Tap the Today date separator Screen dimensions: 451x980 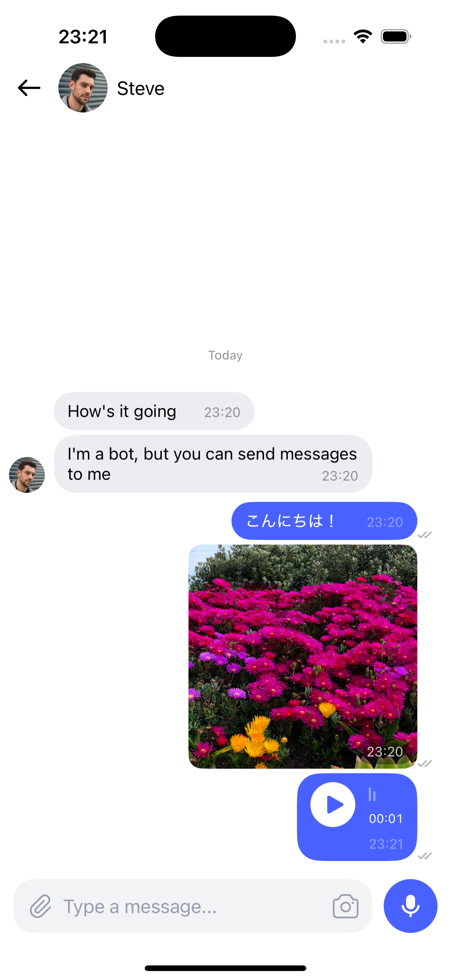coord(225,355)
